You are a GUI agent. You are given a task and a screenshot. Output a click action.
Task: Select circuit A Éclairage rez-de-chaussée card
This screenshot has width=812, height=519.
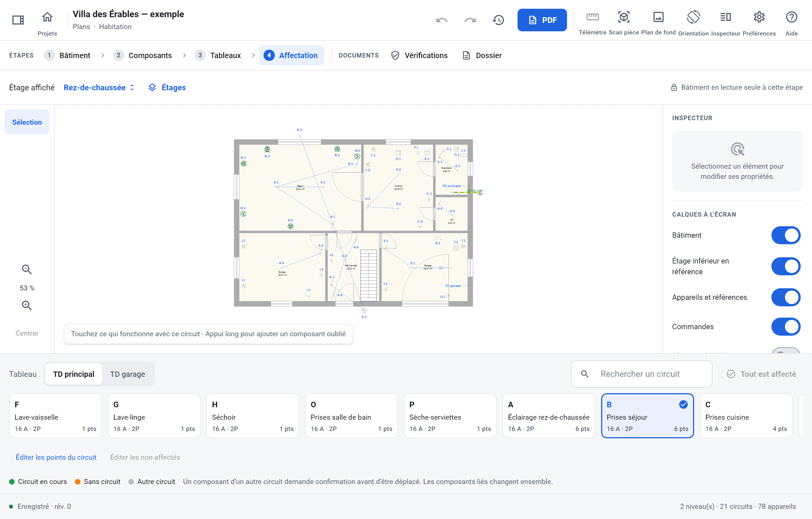[549, 416]
